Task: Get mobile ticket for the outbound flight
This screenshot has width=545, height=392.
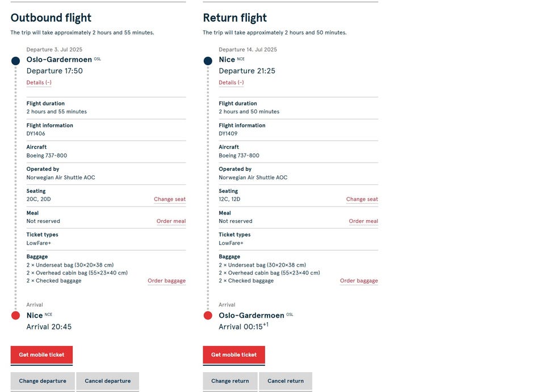Action: (41, 355)
